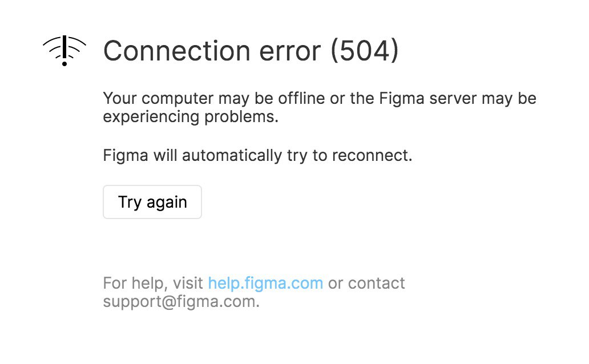Open the help.figma.com link
589x364 pixels.
[265, 283]
